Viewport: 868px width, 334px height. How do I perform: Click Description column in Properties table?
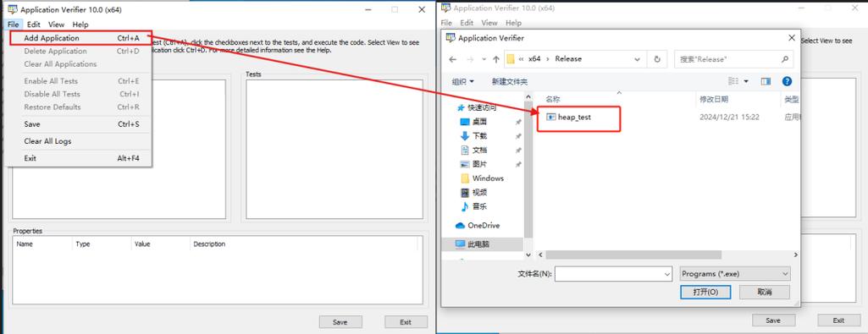pos(209,244)
